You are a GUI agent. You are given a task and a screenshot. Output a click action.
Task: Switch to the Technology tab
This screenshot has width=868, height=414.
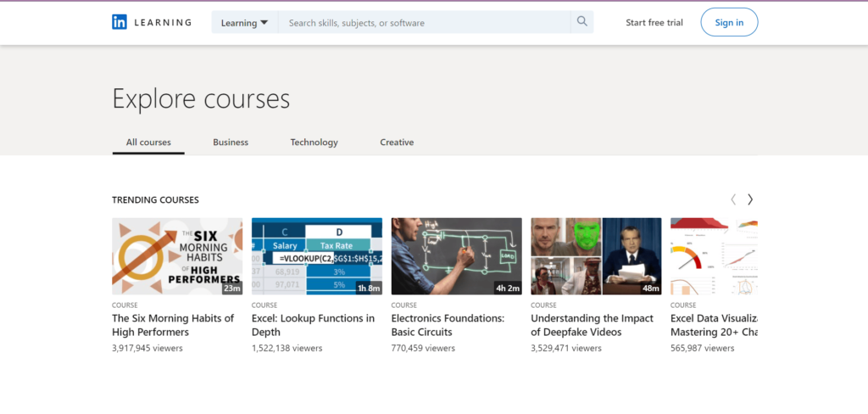tap(314, 143)
